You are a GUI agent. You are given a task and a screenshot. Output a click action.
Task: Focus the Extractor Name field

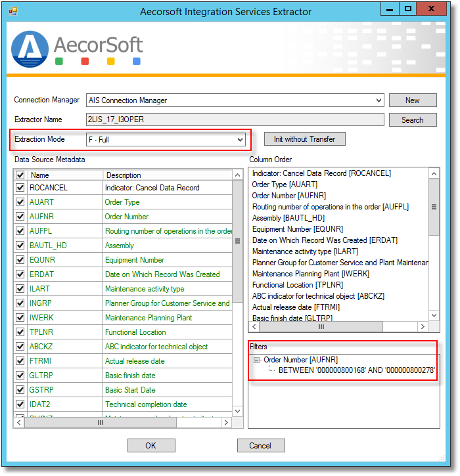(235, 119)
